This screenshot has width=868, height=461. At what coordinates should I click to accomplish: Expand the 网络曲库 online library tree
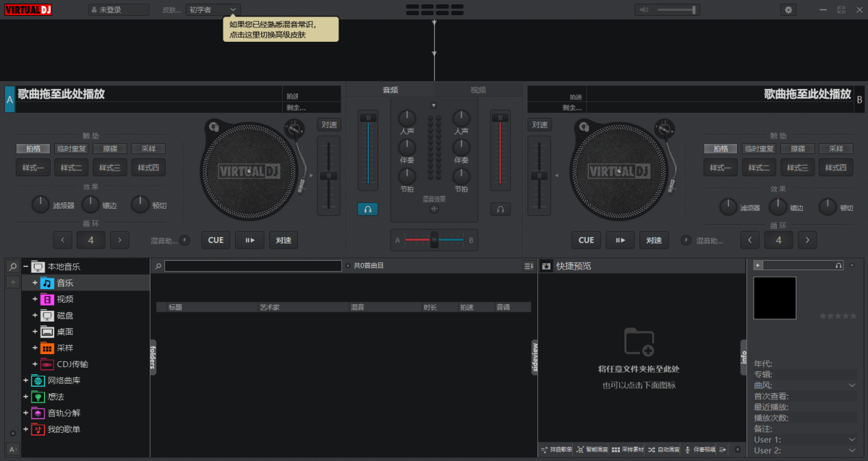coord(25,380)
